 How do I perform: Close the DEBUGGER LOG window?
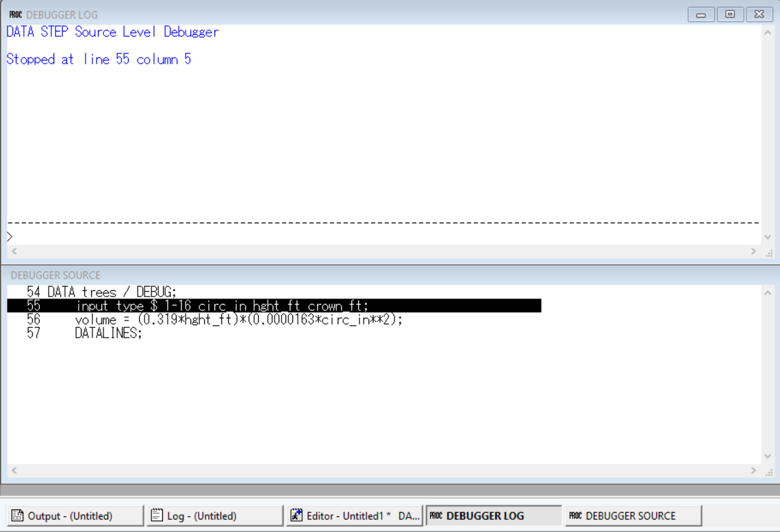pos(759,14)
